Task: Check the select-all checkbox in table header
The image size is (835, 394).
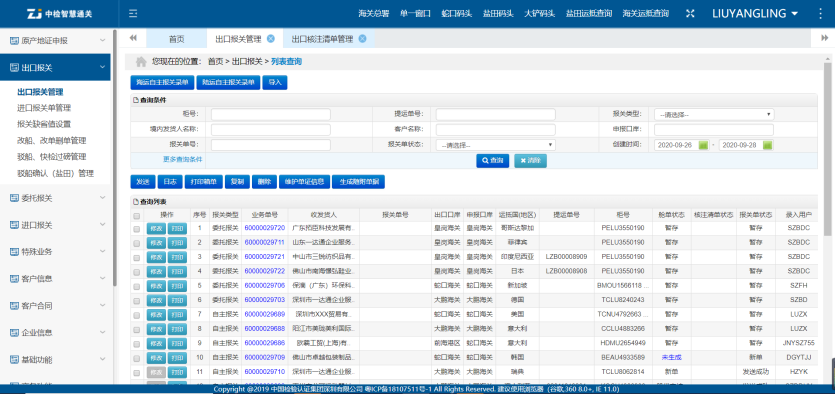Action: pos(137,216)
